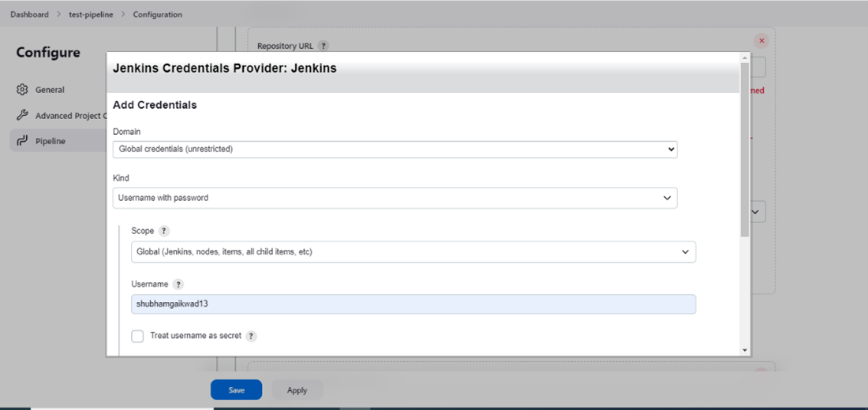Click the Configure heading
This screenshot has height=410, width=868.
click(48, 53)
